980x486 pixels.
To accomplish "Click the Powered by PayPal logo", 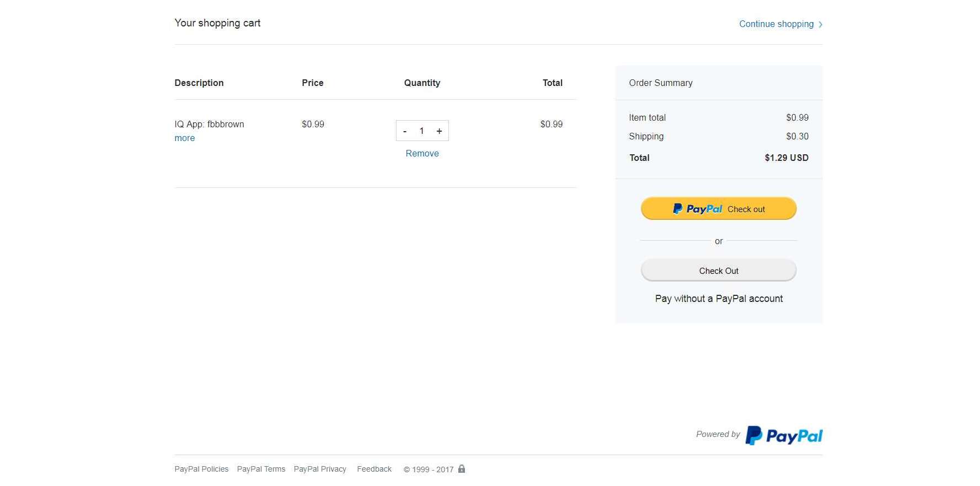I will pyautogui.click(x=784, y=435).
